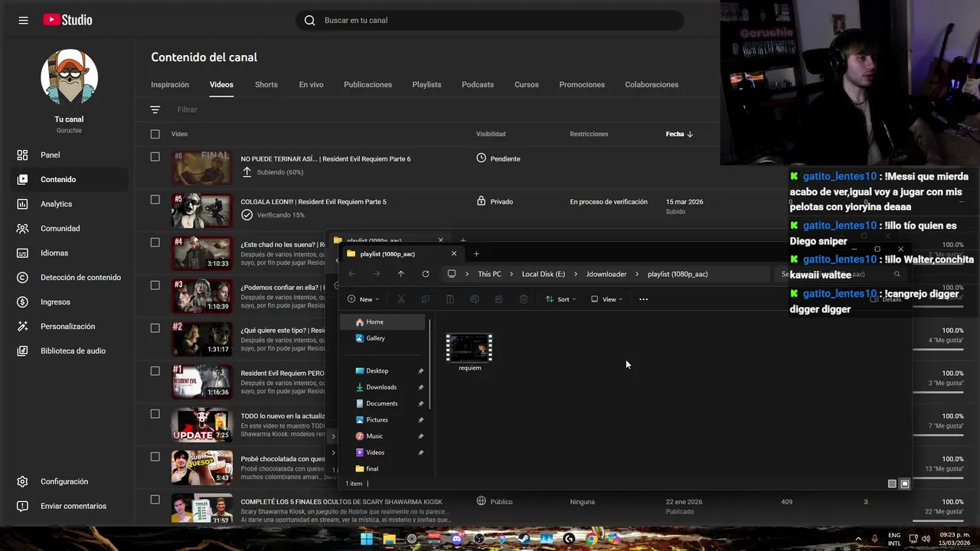Open Google Chrome from the taskbar
Screen dimensions: 980x551
pos(591,539)
